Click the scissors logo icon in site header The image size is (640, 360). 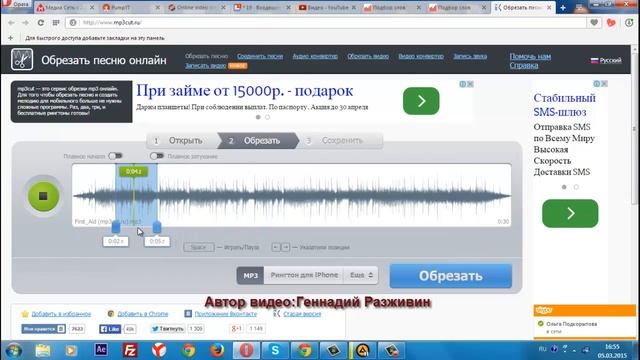point(22,60)
